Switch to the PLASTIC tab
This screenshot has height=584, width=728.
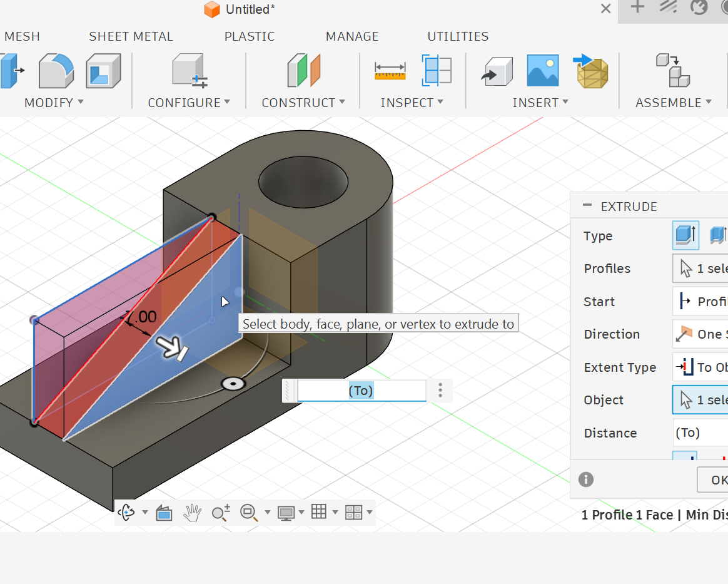pyautogui.click(x=250, y=36)
